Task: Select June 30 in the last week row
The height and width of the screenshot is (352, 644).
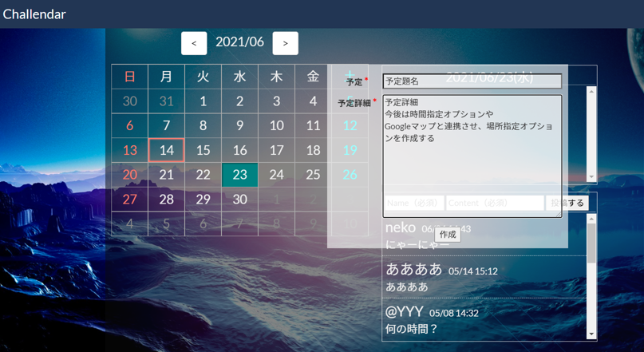Action: (x=240, y=200)
